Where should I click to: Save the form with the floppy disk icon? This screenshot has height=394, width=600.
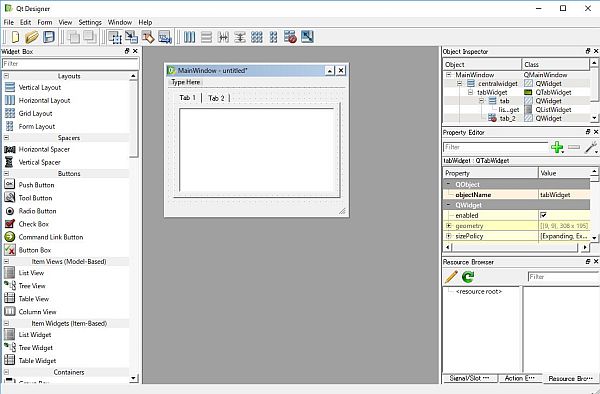pyautogui.click(x=49, y=37)
